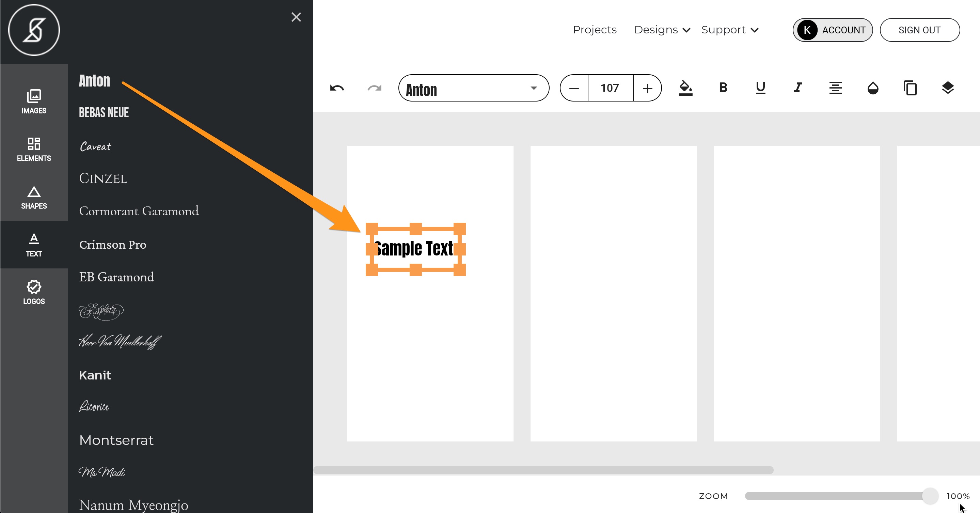Choose the Bebas Neue font
The image size is (980, 513).
pos(104,113)
